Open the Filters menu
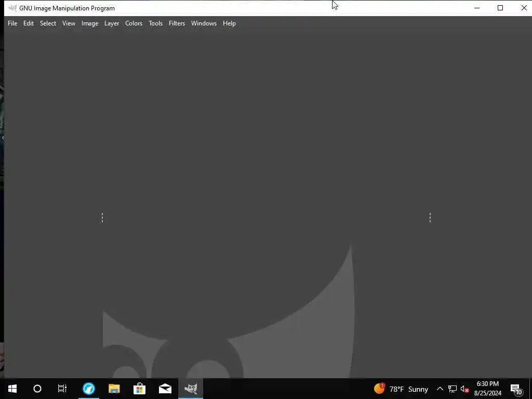 177,23
